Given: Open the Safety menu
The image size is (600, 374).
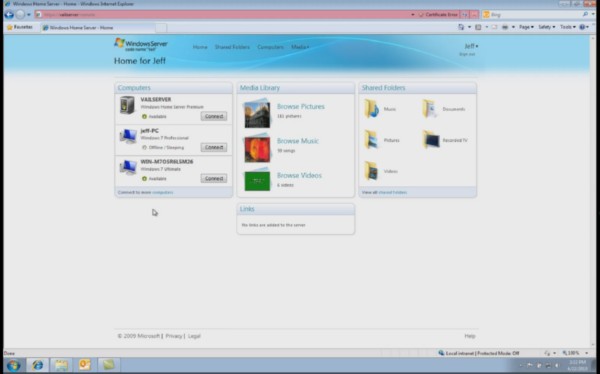Looking at the screenshot, I should click(x=546, y=27).
